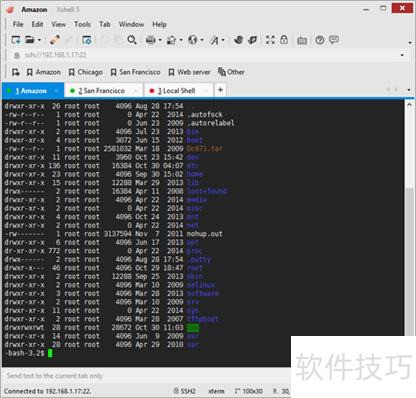416x398 pixels.
Task: Click the lock icon in the address bar
Action: [x=17, y=55]
